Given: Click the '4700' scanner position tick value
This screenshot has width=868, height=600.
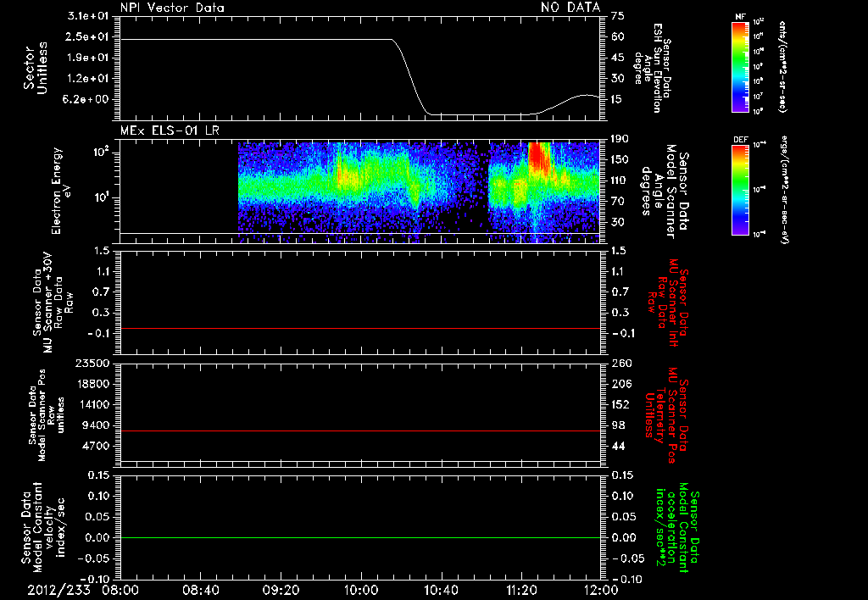Looking at the screenshot, I should (x=96, y=446).
